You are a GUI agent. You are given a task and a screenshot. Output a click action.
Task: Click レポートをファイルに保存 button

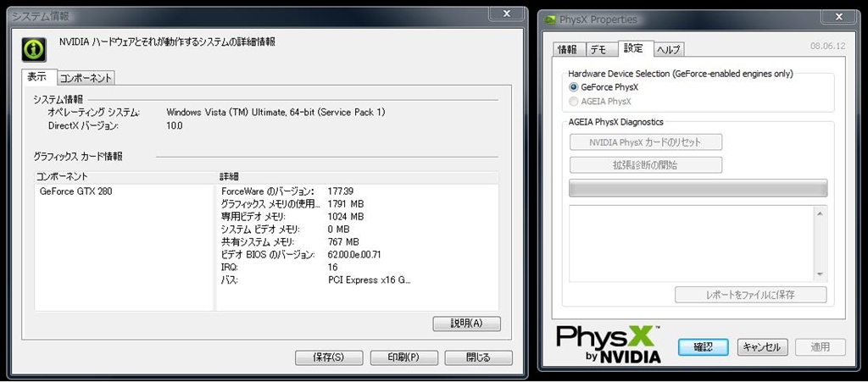[x=751, y=294]
